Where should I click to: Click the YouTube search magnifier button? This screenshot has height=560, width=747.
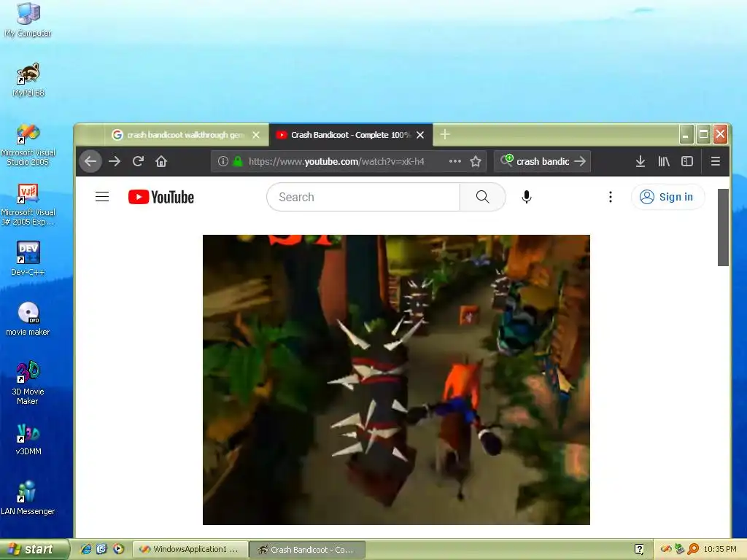(x=483, y=197)
